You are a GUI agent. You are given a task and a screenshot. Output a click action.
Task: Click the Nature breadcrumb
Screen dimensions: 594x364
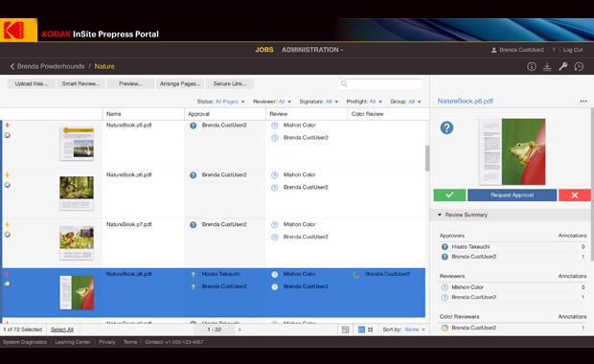(104, 66)
